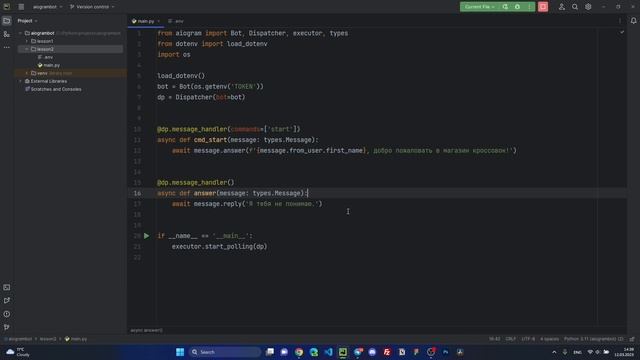The image size is (640, 360).
Task: Open more run actions menu
Action: (x=529, y=7)
